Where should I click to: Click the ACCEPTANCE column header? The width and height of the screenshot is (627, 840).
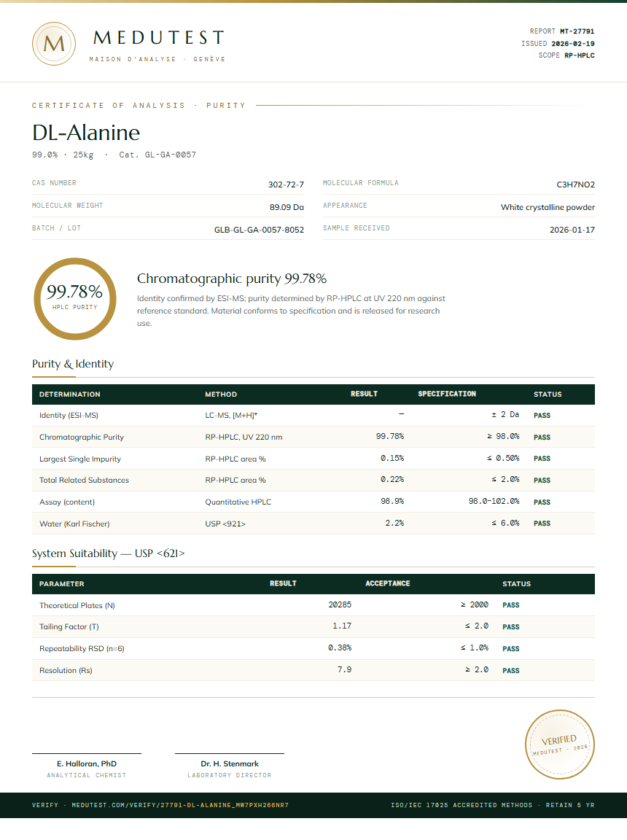(388, 583)
